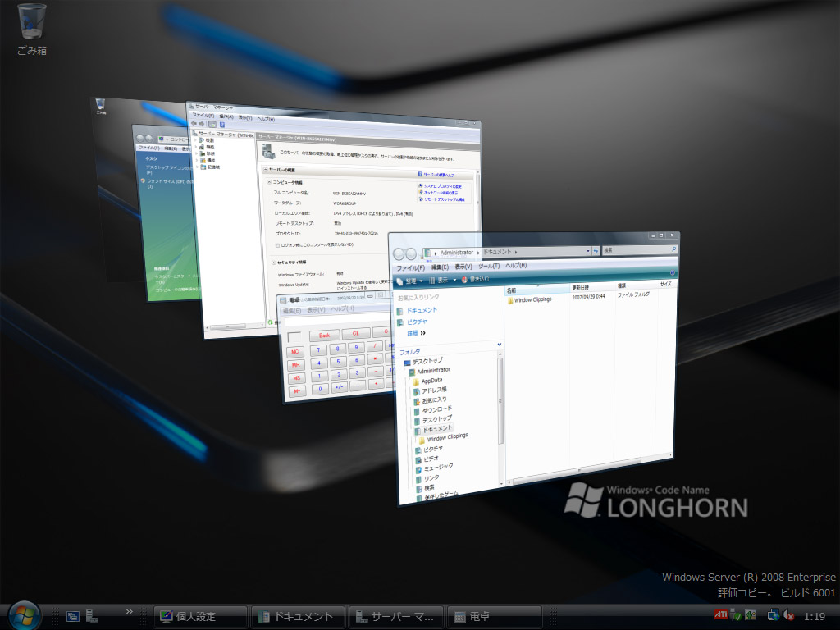Click calculator M+ memory button

[297, 391]
